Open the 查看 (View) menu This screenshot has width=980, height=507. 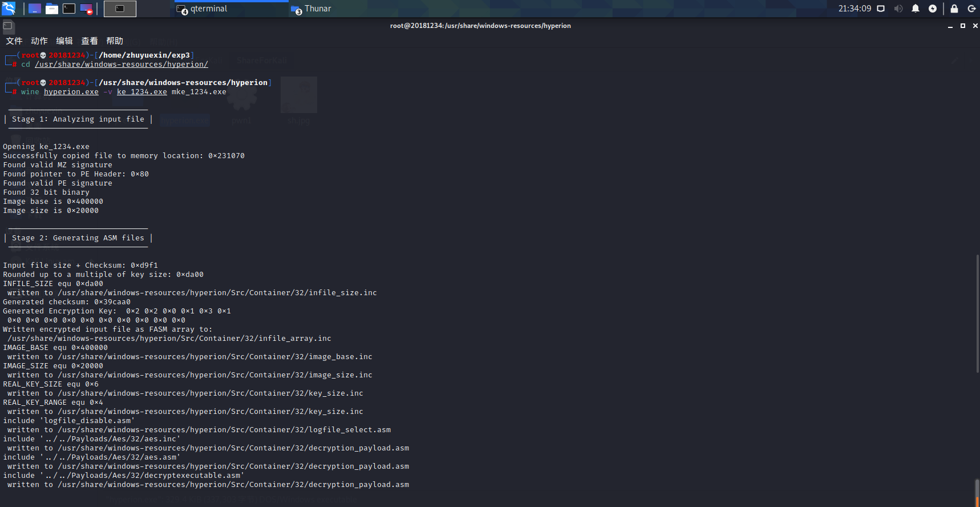[x=90, y=41]
